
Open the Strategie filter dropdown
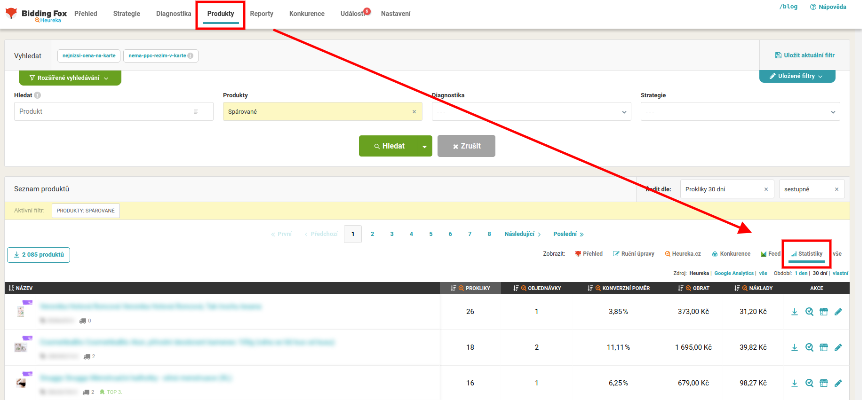point(740,112)
